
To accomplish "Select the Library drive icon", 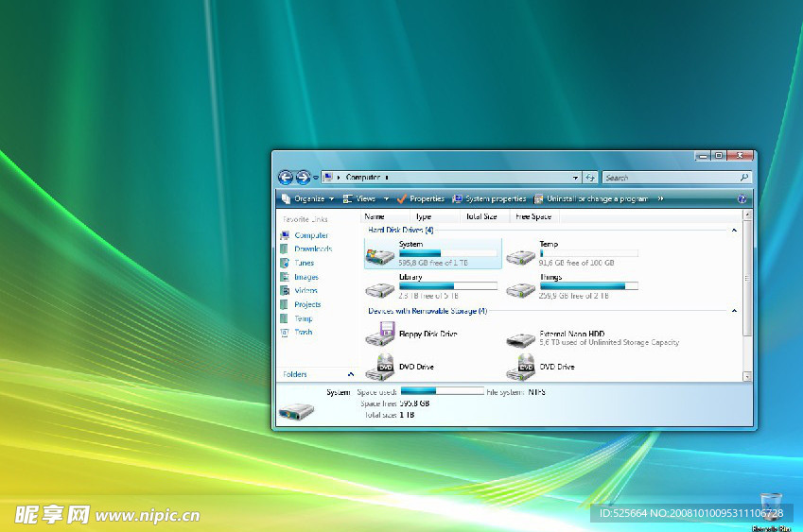I will pos(379,289).
